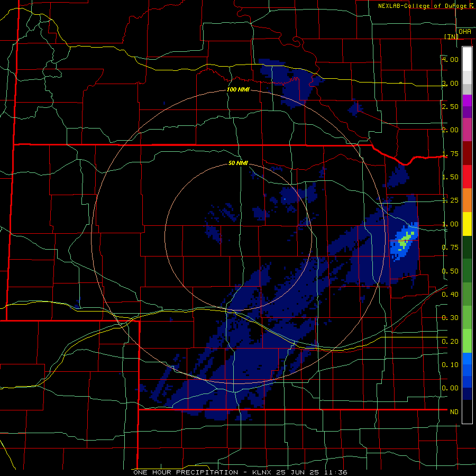This screenshot has height=476, width=476.
Task: Click the 1.75 legend value
Action: tap(450, 153)
